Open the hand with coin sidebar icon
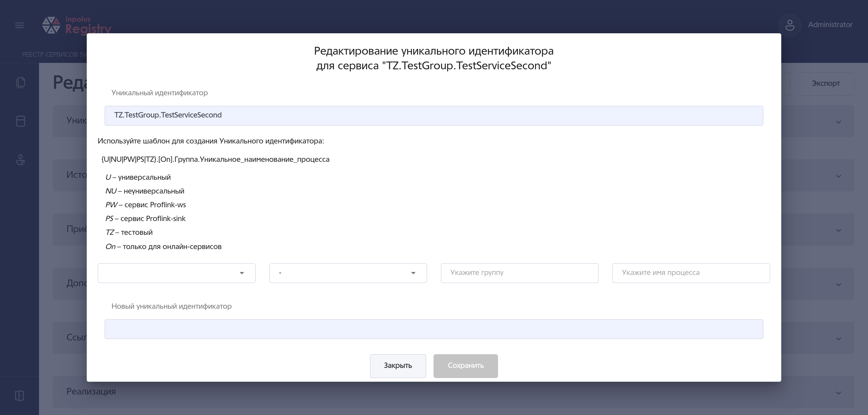The height and width of the screenshot is (415, 868). (21, 160)
